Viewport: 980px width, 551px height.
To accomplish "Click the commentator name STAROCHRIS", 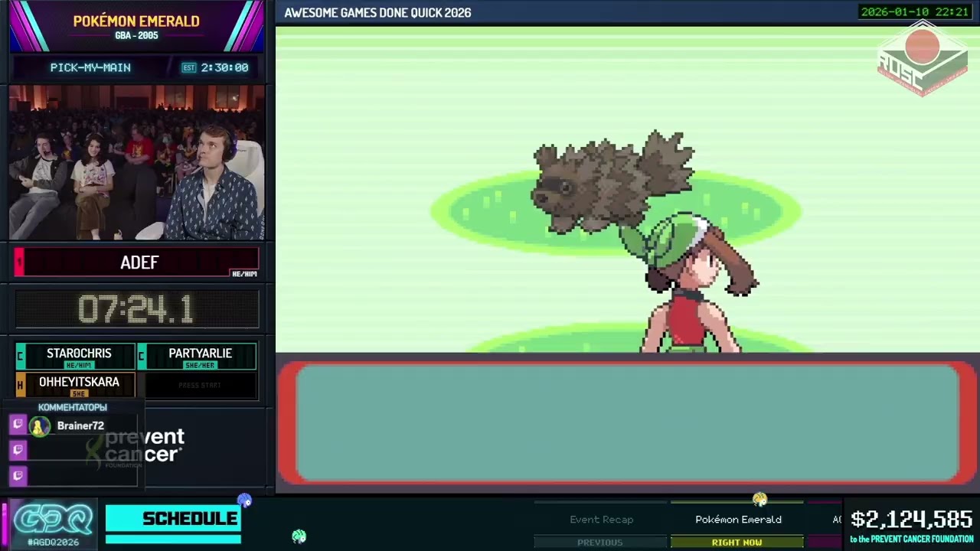I will [79, 354].
